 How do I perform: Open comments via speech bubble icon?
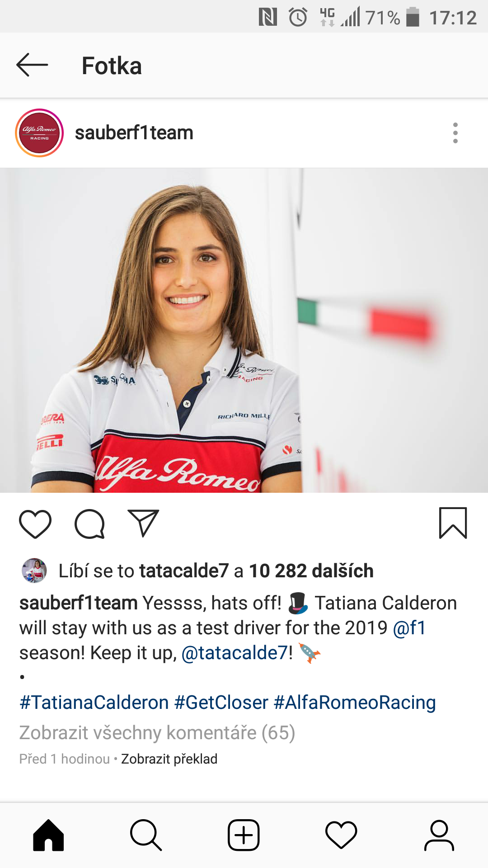click(90, 524)
